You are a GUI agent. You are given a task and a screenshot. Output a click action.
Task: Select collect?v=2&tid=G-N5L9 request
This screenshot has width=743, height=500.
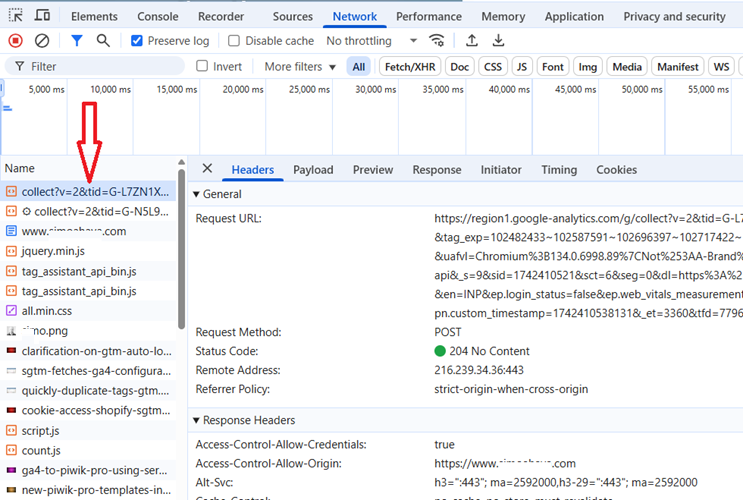88,211
